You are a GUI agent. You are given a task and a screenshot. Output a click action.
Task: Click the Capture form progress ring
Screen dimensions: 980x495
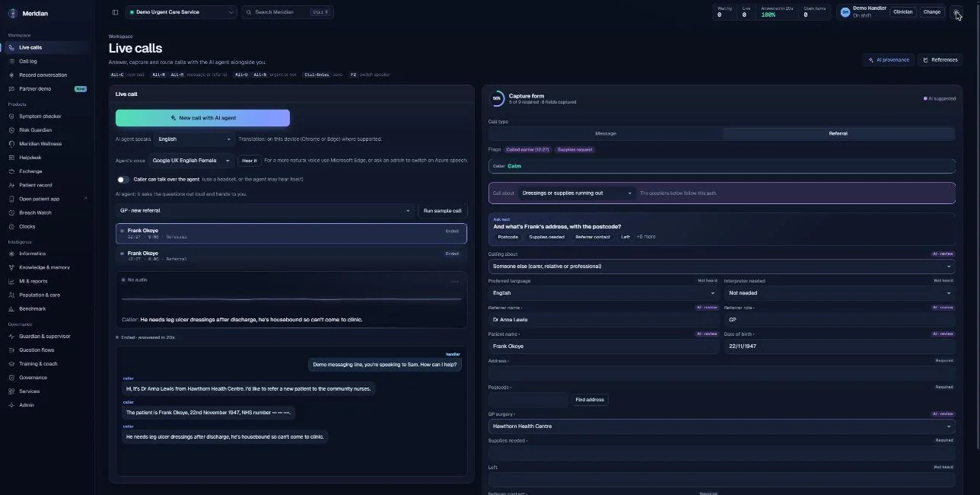coord(497,98)
